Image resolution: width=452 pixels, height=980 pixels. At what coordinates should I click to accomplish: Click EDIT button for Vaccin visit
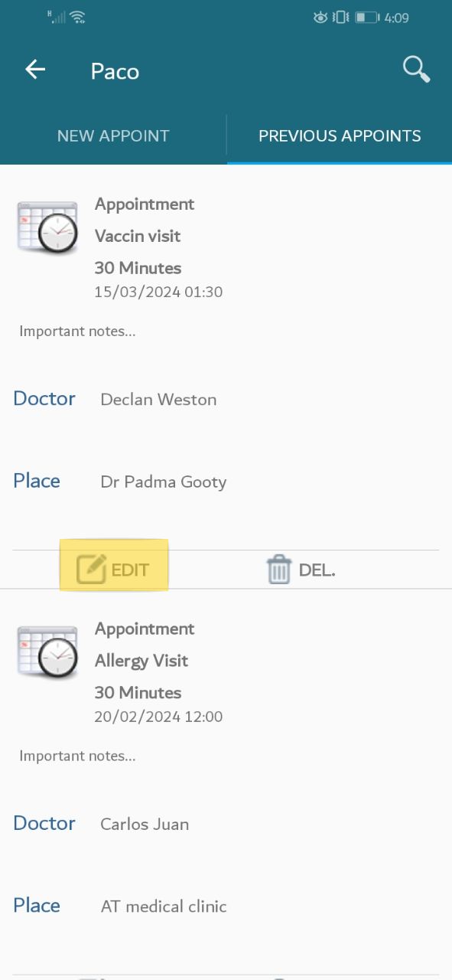113,570
